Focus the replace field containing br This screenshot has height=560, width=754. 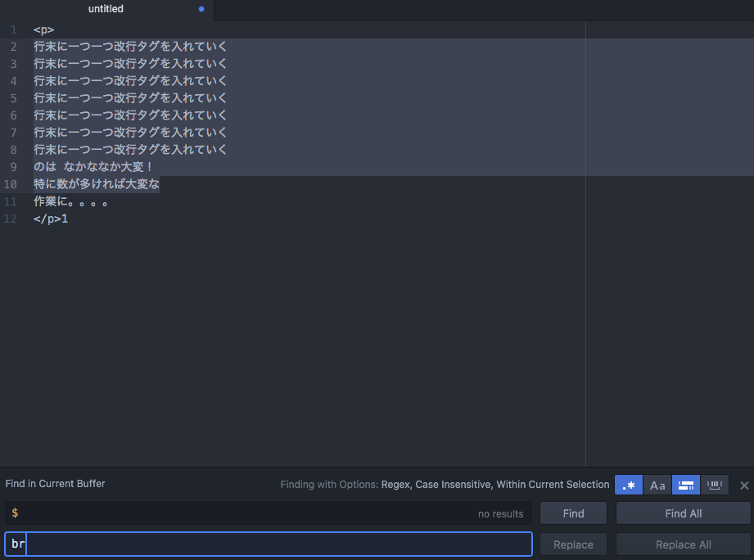(x=269, y=544)
